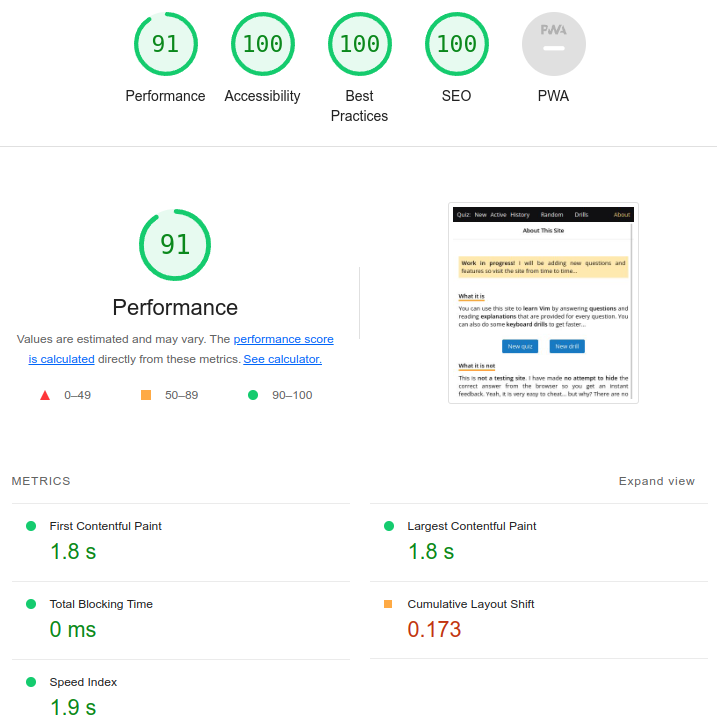This screenshot has height=726, width=717.
Task: Click the red triangle 0–49 legend icon
Action: [x=45, y=395]
